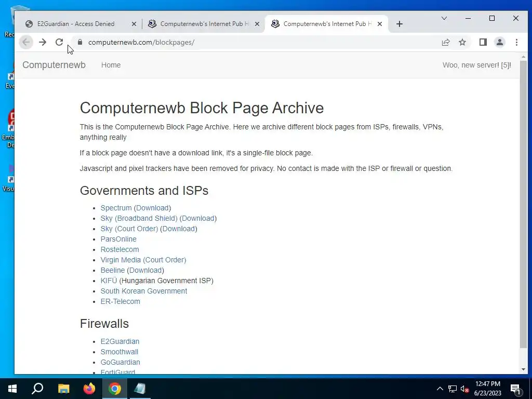The height and width of the screenshot is (399, 532).
Task: Open the Windows Start menu
Action: (x=12, y=389)
